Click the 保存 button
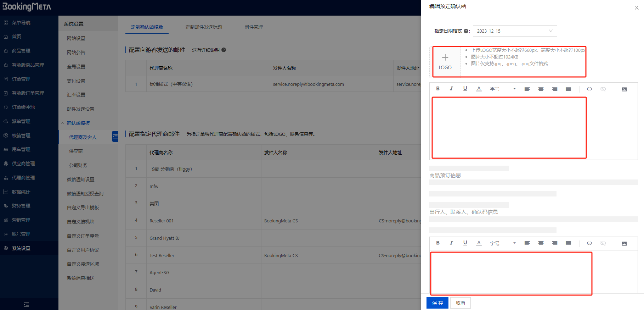The width and height of the screenshot is (644, 310). coord(437,303)
